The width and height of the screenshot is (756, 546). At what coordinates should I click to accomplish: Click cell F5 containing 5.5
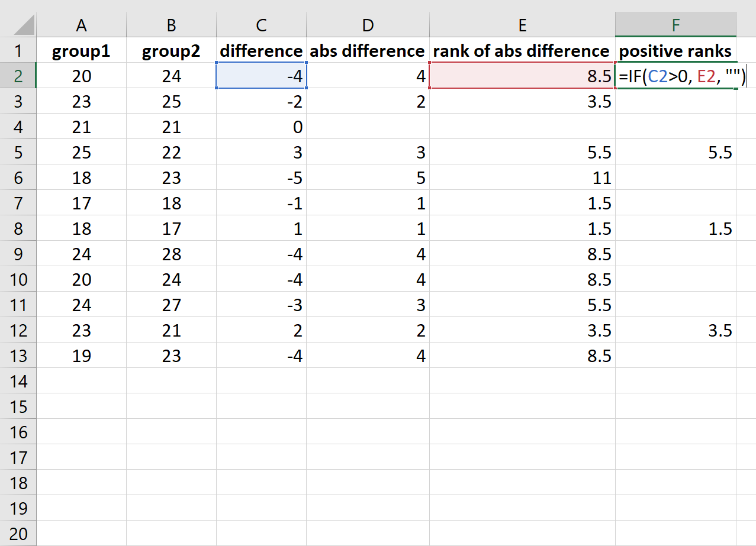[675, 152]
